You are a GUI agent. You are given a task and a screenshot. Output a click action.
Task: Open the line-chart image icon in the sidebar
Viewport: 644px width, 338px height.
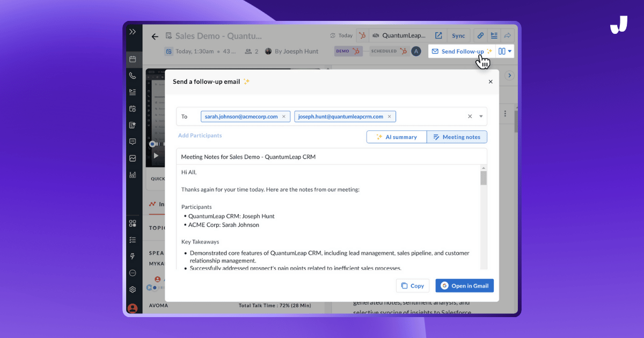click(133, 158)
